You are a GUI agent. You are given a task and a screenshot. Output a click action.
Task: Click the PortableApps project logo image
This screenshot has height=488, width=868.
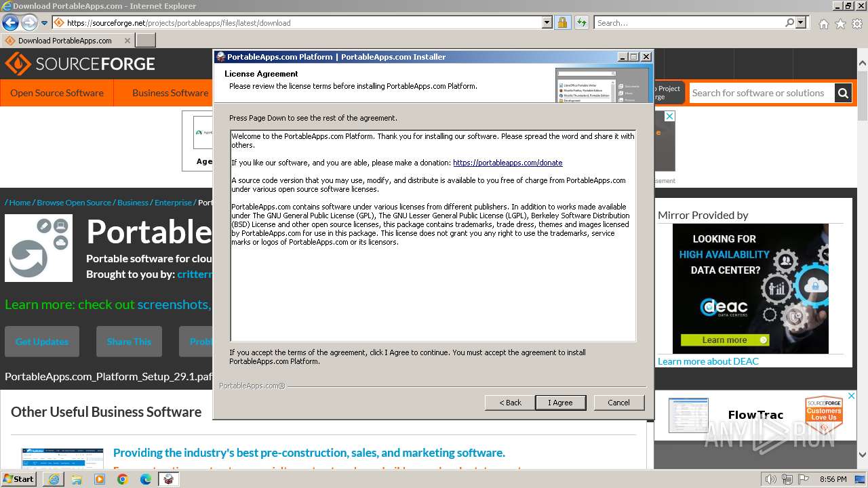click(x=39, y=248)
